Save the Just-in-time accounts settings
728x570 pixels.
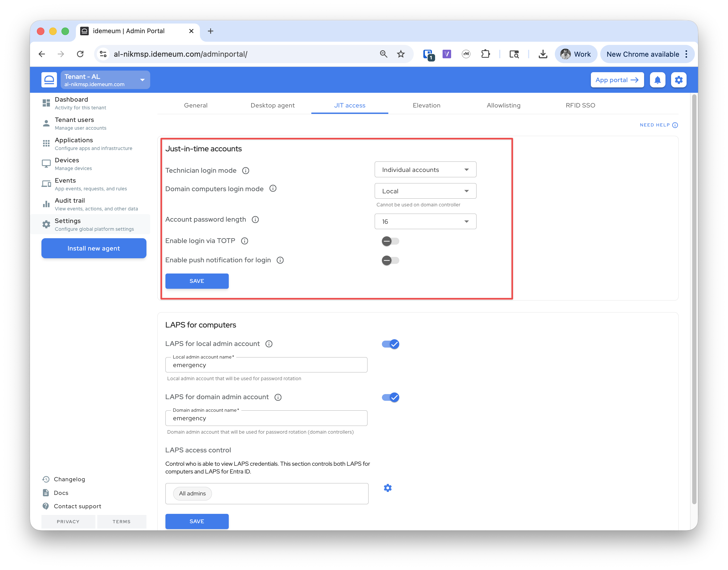197,281
